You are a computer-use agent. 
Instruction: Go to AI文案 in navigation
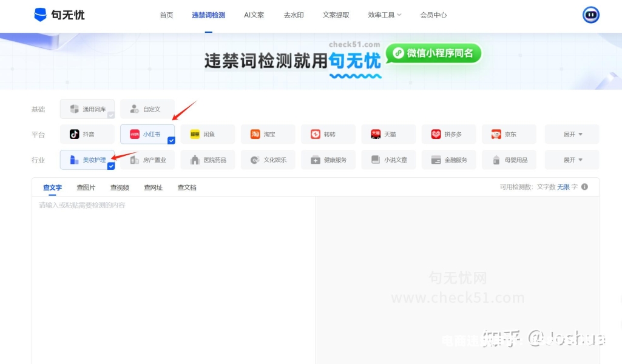pos(254,15)
